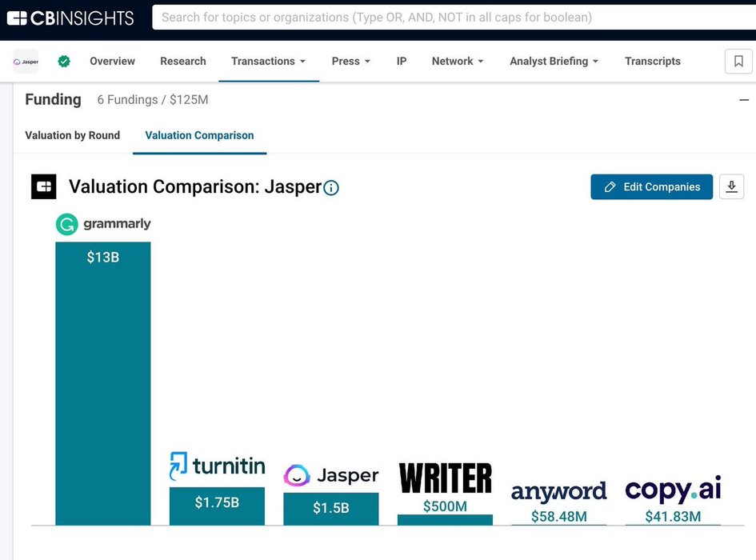Click the CB Insights logo
The height and width of the screenshot is (560, 756).
pyautogui.click(x=70, y=18)
